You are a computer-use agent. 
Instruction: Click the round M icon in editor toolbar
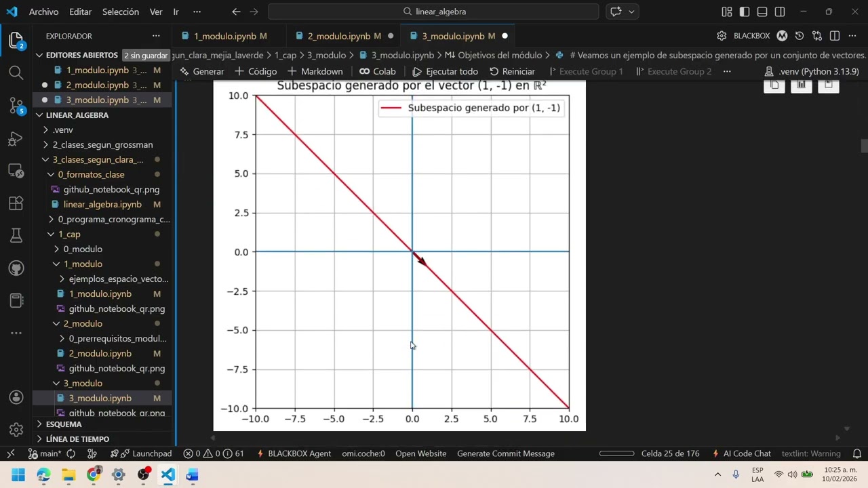(782, 36)
